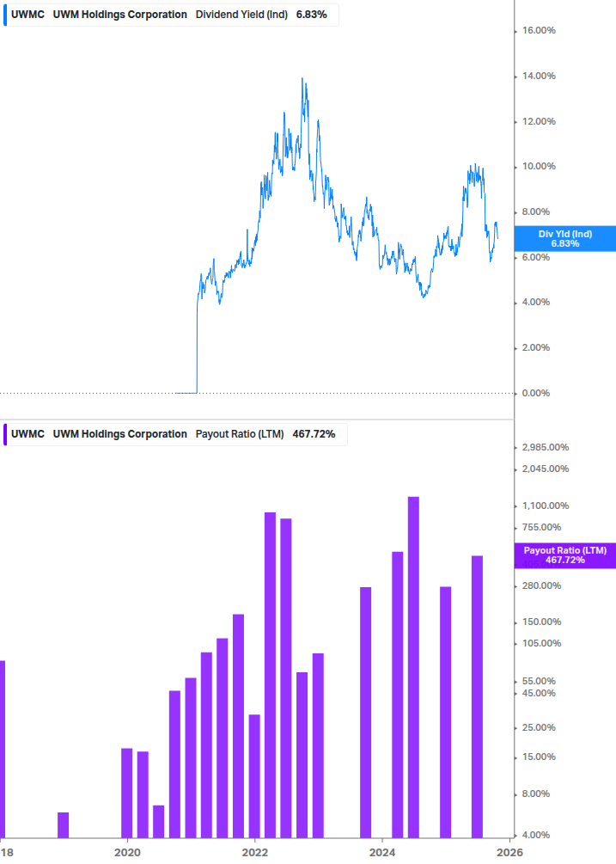Image resolution: width=616 pixels, height=864 pixels.
Task: Click the 2024 label on the time axis
Action: click(x=382, y=852)
